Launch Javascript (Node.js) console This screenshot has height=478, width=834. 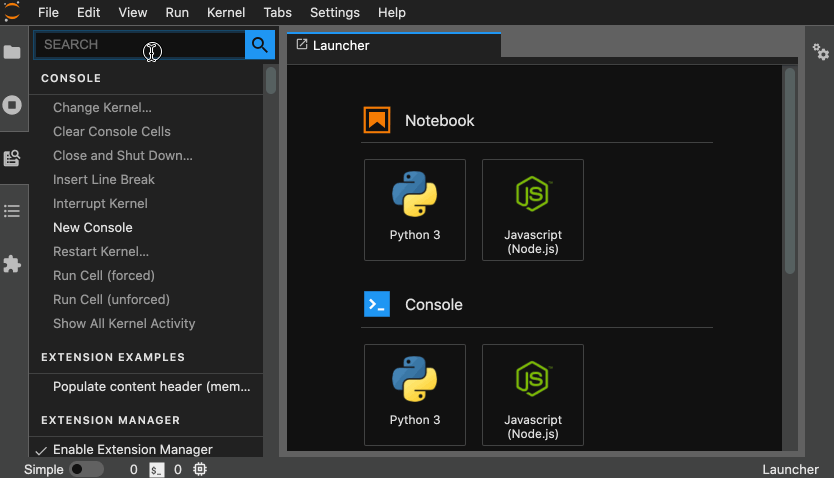coord(533,395)
